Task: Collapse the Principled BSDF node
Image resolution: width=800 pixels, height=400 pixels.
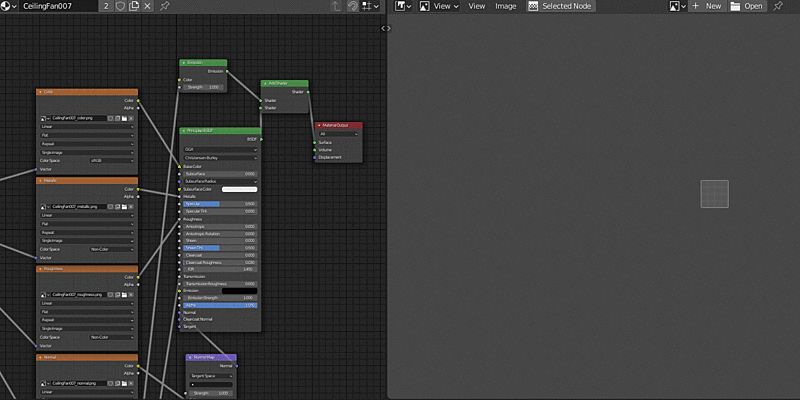Action: click(x=184, y=131)
